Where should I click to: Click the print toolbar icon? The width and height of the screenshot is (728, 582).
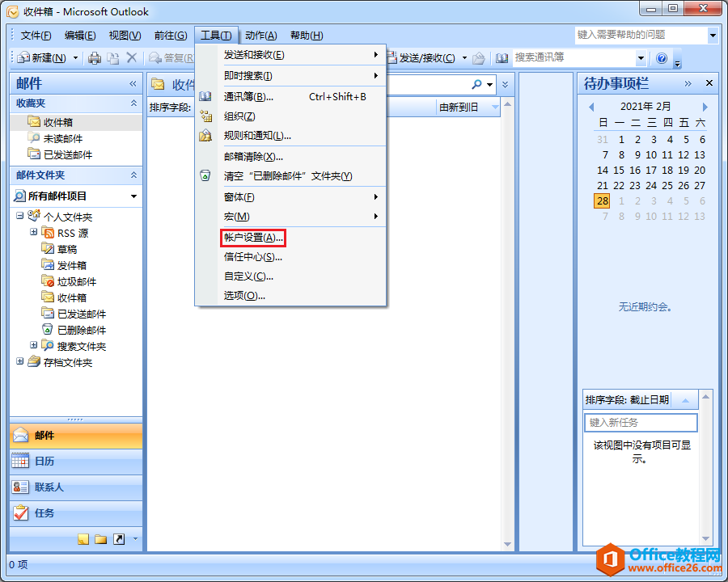pos(95,58)
